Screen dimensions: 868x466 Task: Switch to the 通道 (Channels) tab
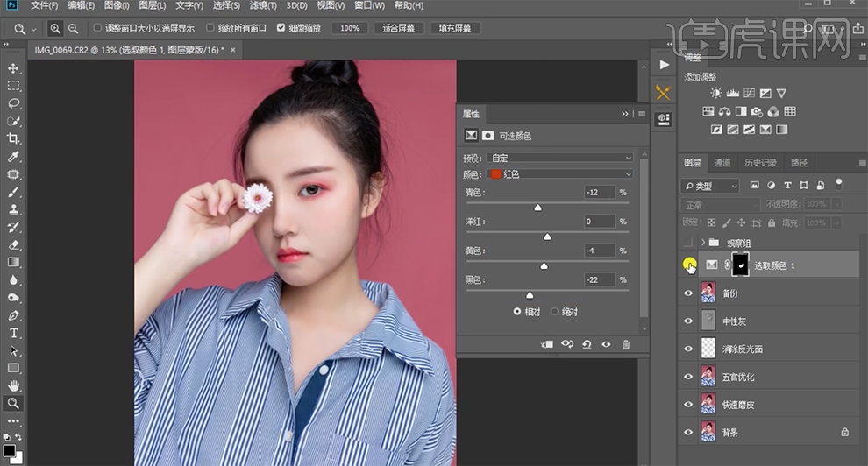722,163
